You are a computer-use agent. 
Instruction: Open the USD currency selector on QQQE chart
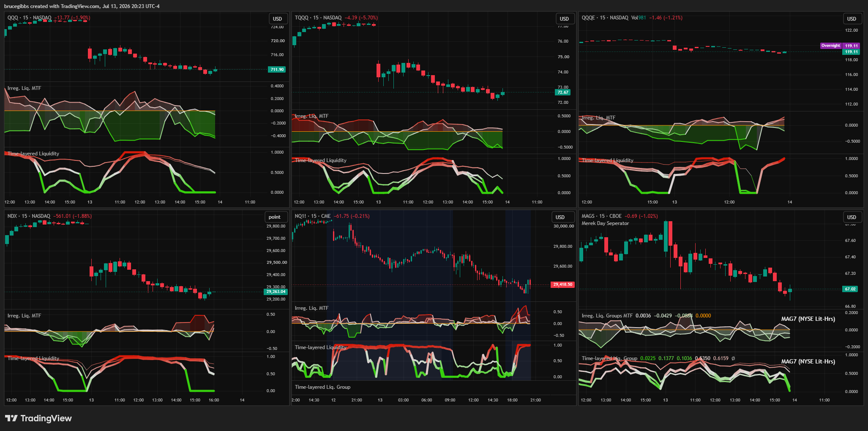point(852,19)
